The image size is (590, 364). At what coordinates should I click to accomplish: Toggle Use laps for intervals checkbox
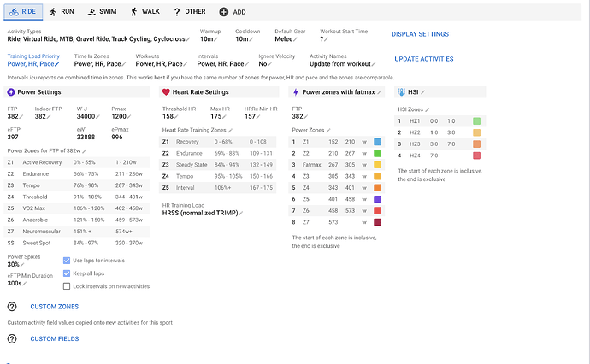point(67,261)
